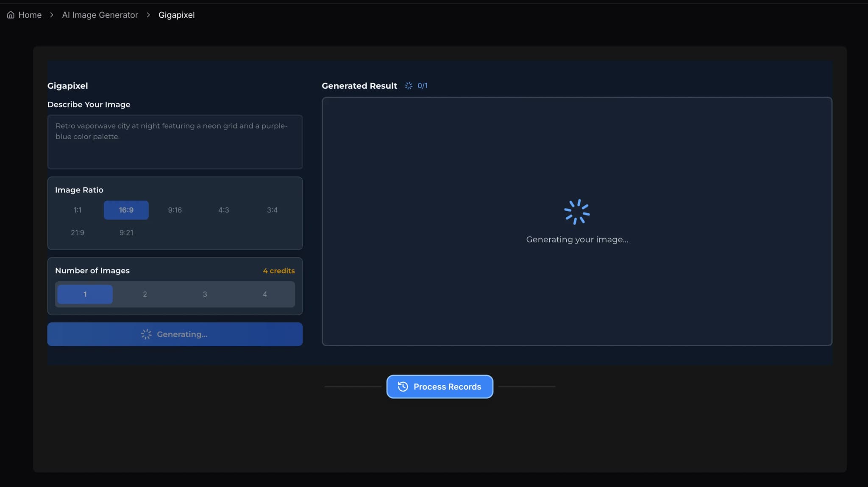Click the Gigapixel breadcrumb item
Screen dimensions: 868x487
(176, 14)
